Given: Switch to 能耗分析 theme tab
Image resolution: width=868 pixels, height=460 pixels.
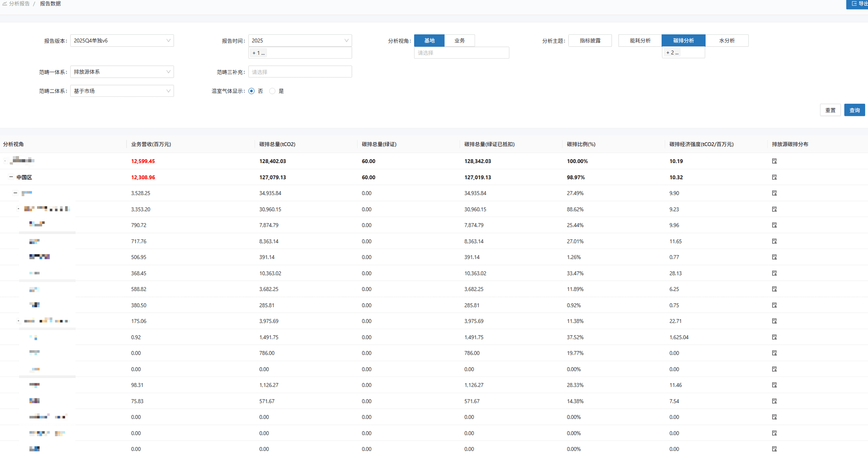Looking at the screenshot, I should tap(640, 41).
